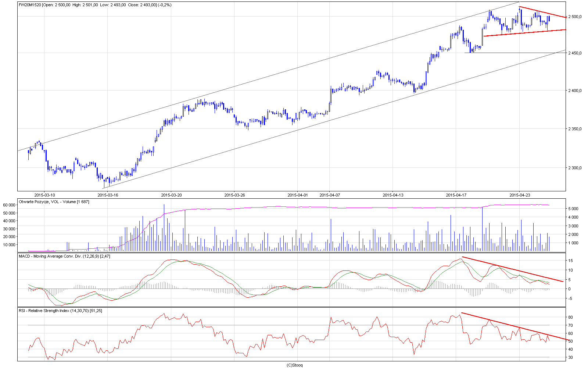This screenshot has width=588, height=368.
Task: Select the 2015-03-16 date label
Action: pyautogui.click(x=108, y=195)
